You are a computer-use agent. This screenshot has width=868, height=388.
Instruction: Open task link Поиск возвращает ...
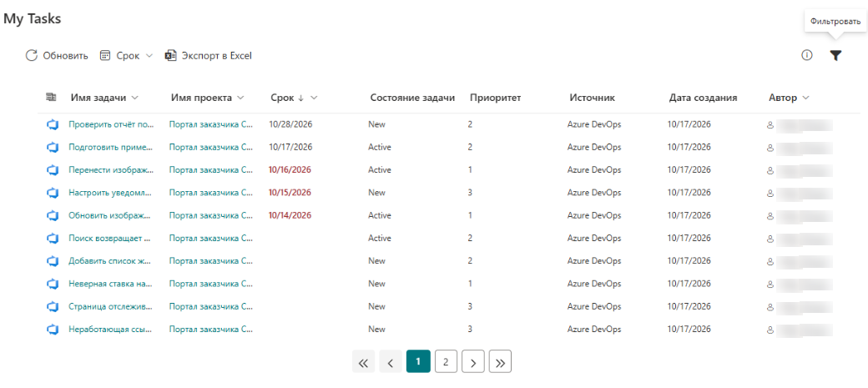point(109,238)
